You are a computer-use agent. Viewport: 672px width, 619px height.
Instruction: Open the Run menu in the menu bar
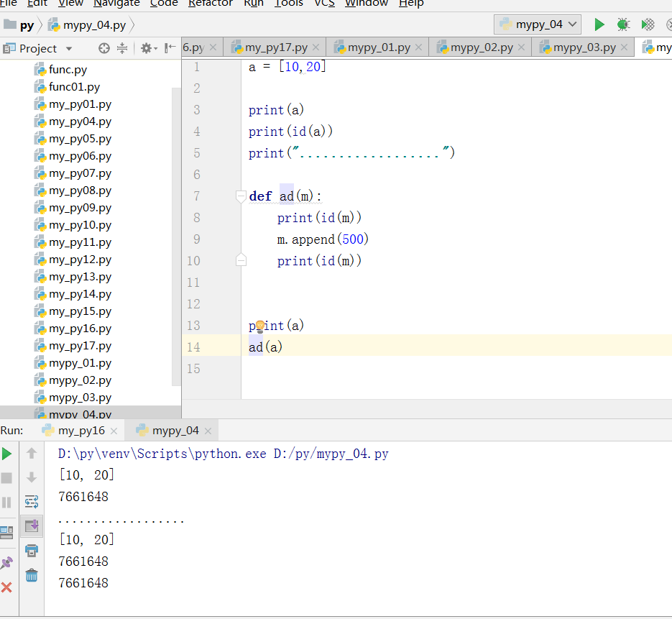254,3
